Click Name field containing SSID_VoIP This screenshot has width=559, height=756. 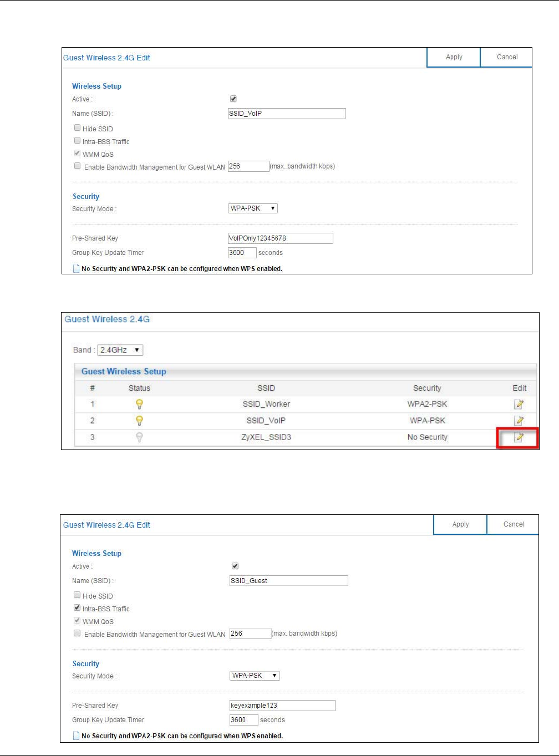tap(287, 113)
